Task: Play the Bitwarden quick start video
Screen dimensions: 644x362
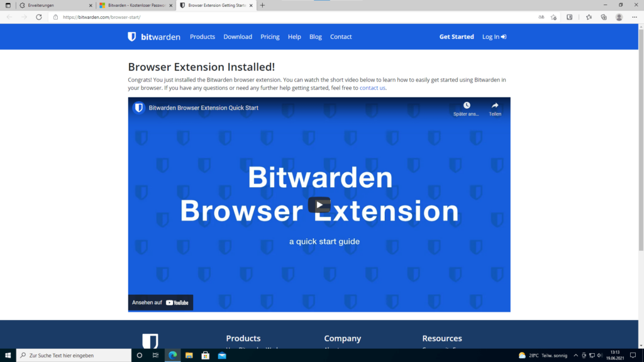Action: pyautogui.click(x=319, y=205)
